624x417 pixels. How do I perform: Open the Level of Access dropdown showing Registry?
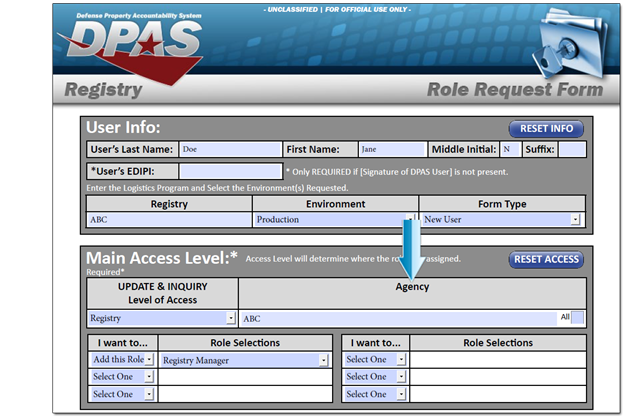162,318
